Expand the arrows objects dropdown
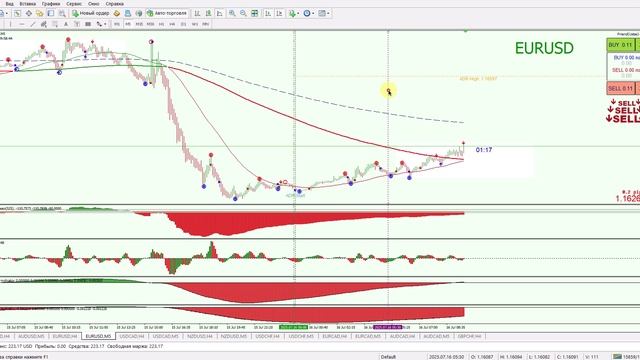The height and width of the screenshot is (360, 640). [105, 24]
